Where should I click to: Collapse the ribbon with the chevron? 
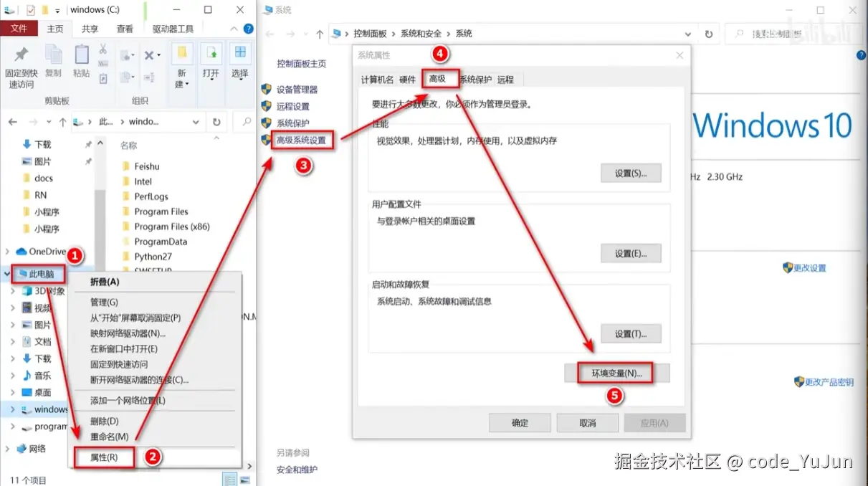click(x=234, y=29)
